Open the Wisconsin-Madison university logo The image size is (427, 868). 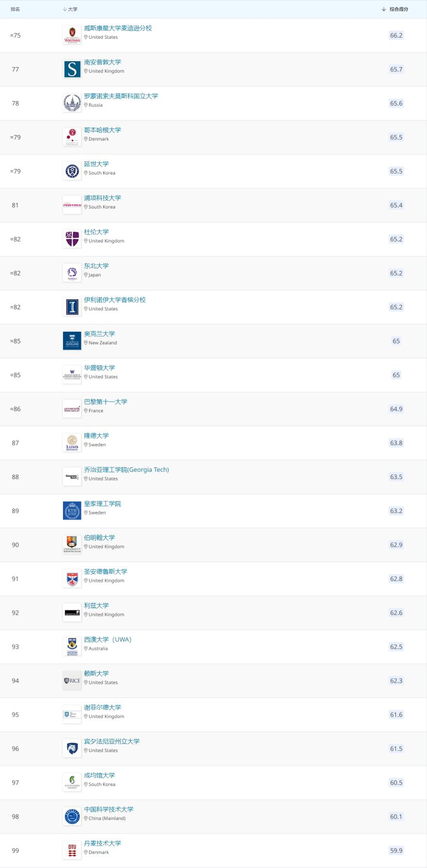coord(72,35)
